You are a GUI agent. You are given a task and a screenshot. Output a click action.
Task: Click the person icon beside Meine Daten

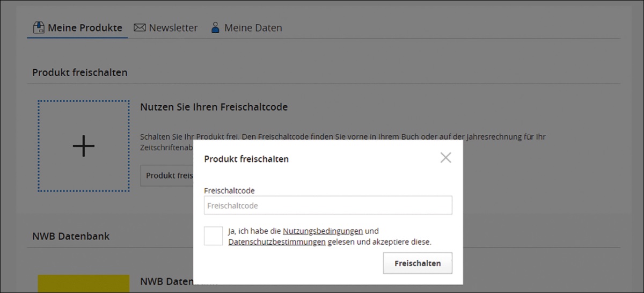pos(215,27)
